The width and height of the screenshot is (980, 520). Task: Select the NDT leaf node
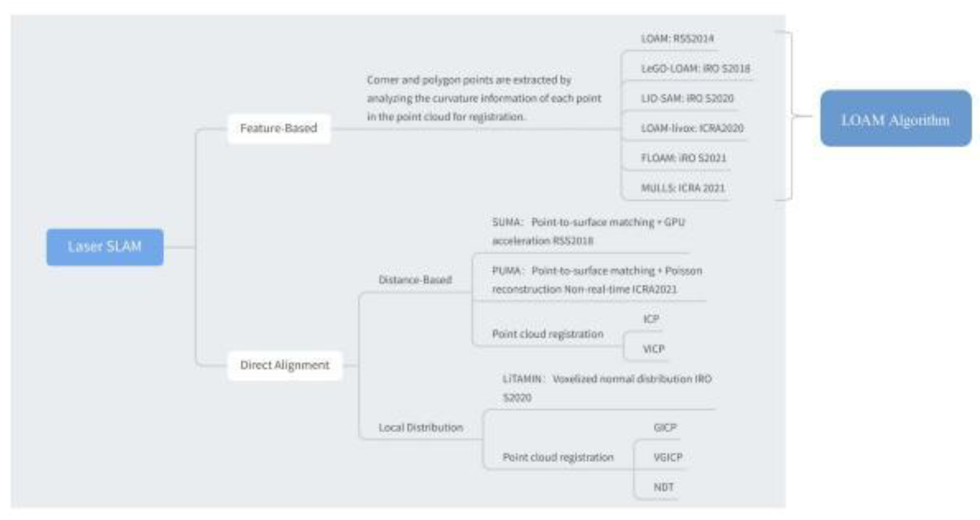663,487
